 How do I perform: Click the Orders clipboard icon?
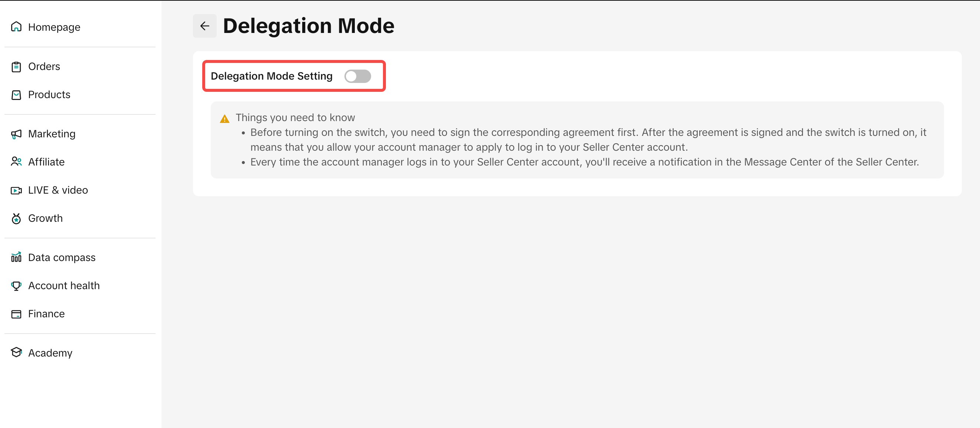16,67
